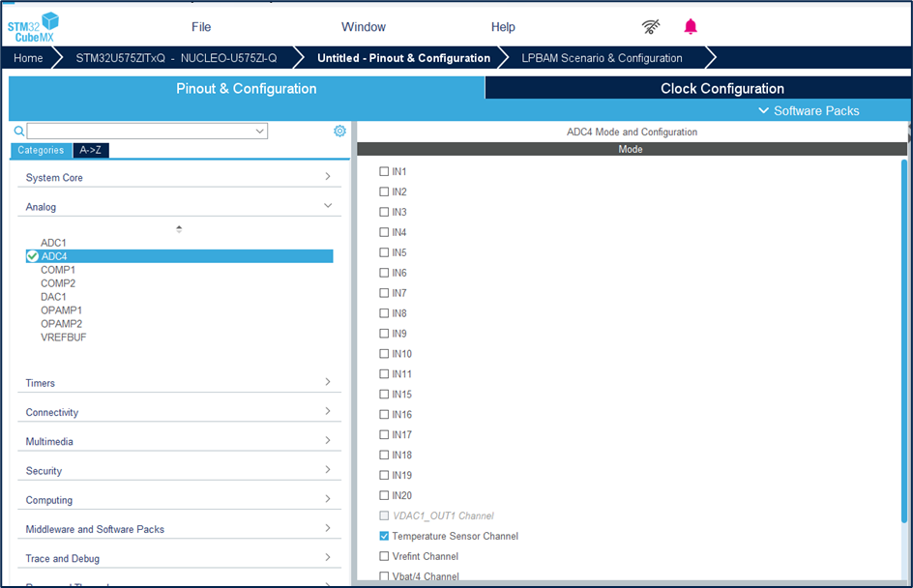Enable the IN6 channel checkbox
Viewport: 913px width, 588px height.
384,273
